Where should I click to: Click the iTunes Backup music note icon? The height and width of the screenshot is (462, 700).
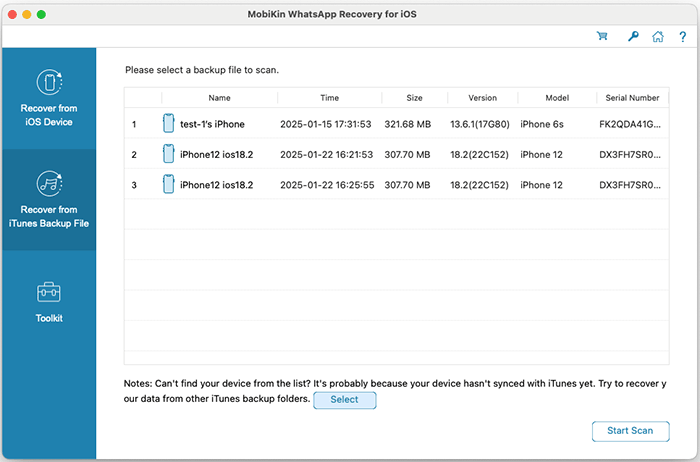tap(49, 183)
